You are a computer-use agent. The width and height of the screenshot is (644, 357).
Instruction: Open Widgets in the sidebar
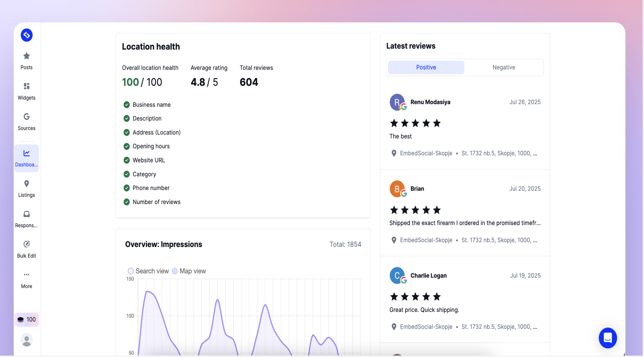(x=26, y=91)
